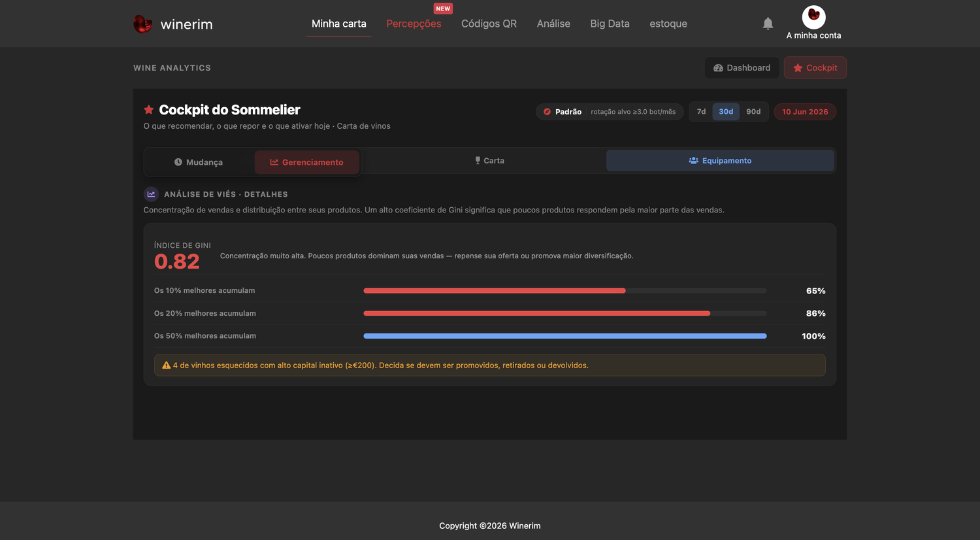Go to Minha carta menu
The image size is (980, 540).
click(x=339, y=24)
